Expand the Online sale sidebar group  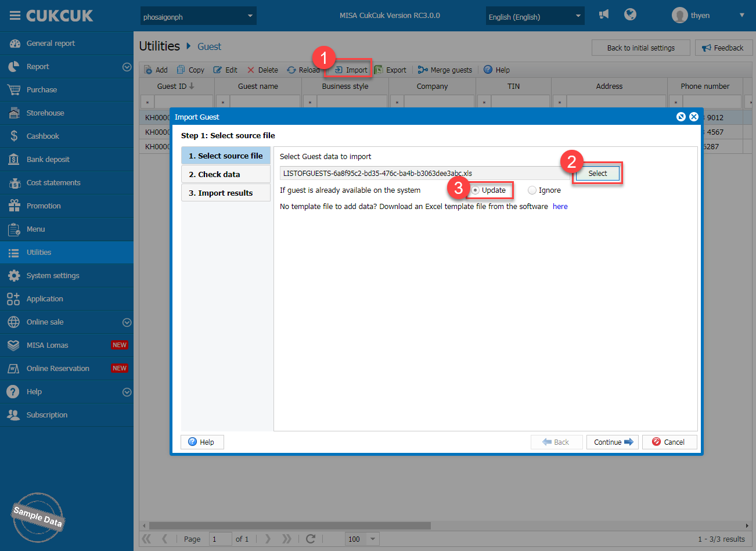[127, 322]
